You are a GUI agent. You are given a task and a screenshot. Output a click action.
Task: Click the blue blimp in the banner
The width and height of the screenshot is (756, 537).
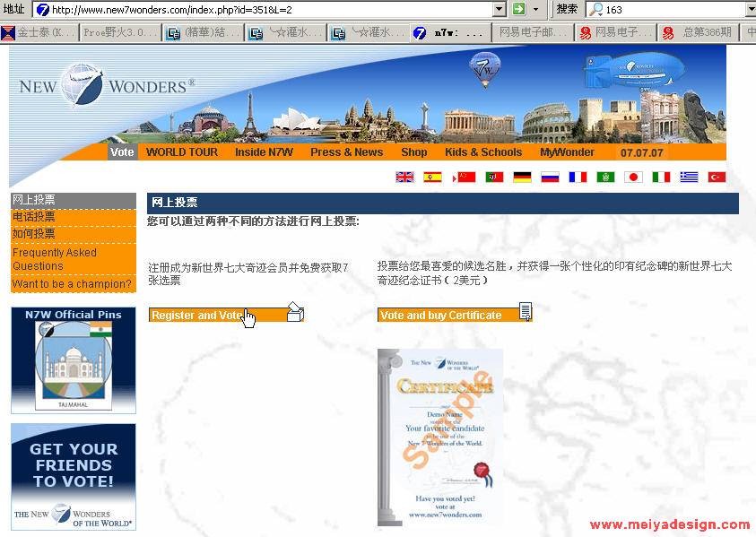pyautogui.click(x=634, y=71)
